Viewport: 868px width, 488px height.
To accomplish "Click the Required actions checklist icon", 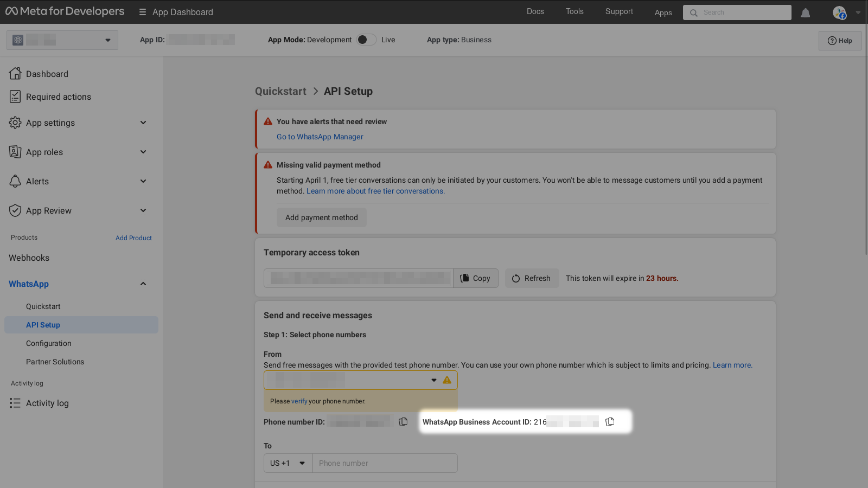I will click(x=15, y=97).
